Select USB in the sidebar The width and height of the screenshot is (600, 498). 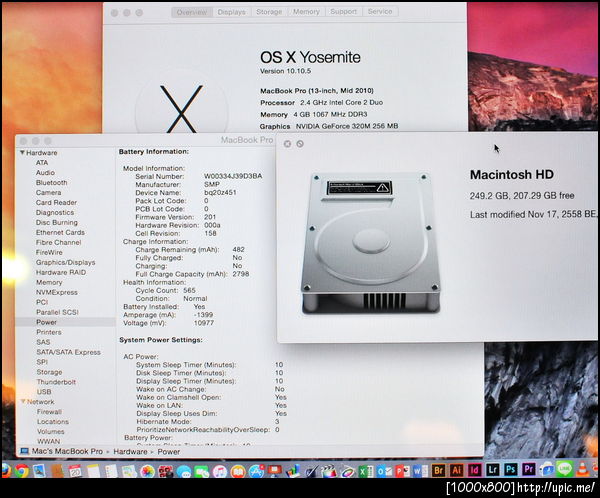(44, 392)
